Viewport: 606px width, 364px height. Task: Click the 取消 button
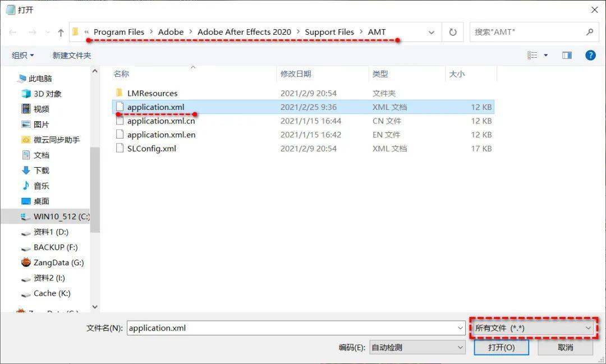(566, 347)
